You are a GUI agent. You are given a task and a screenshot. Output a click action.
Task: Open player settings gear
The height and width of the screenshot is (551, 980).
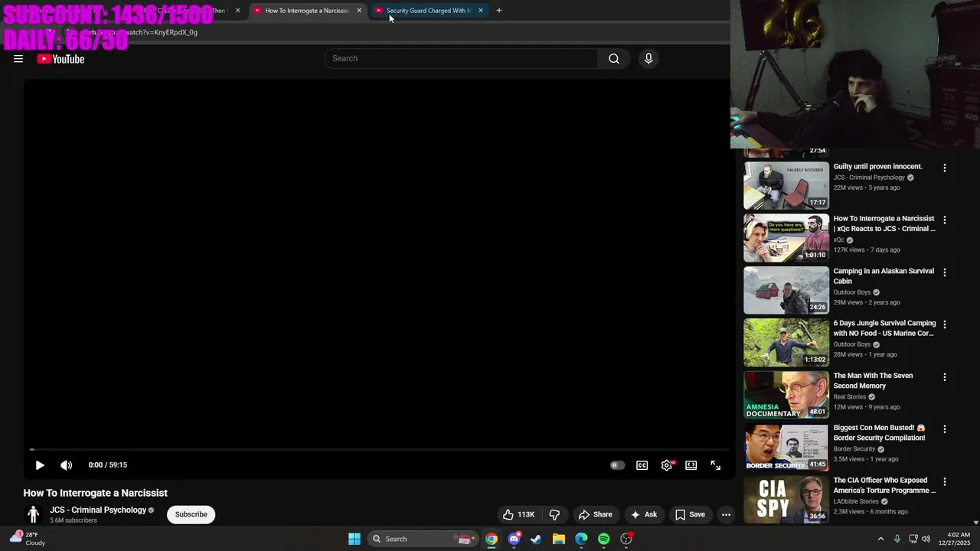tap(667, 465)
